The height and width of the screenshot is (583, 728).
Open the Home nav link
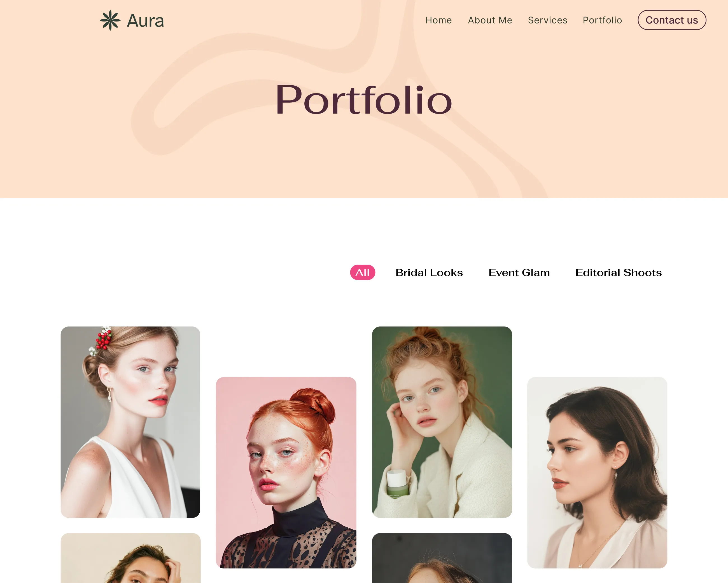[438, 20]
